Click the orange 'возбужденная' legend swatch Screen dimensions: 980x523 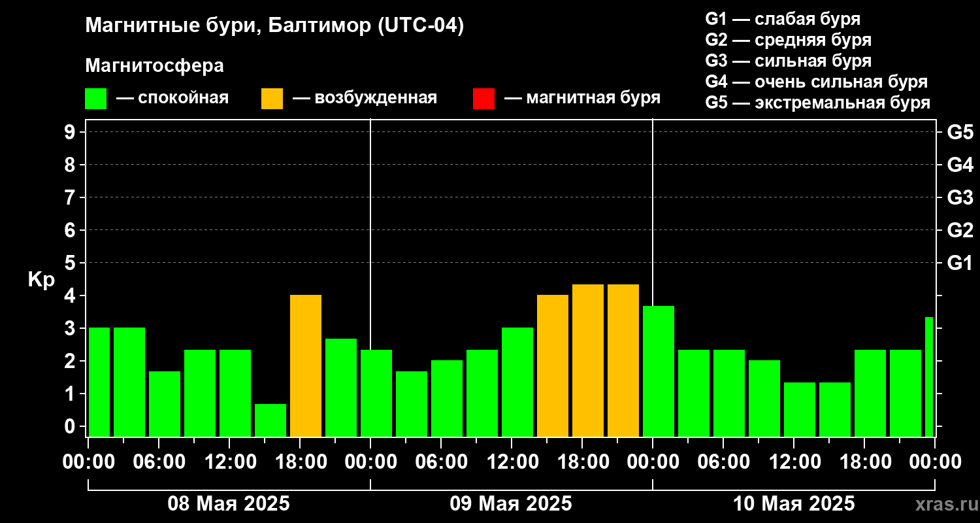272,99
